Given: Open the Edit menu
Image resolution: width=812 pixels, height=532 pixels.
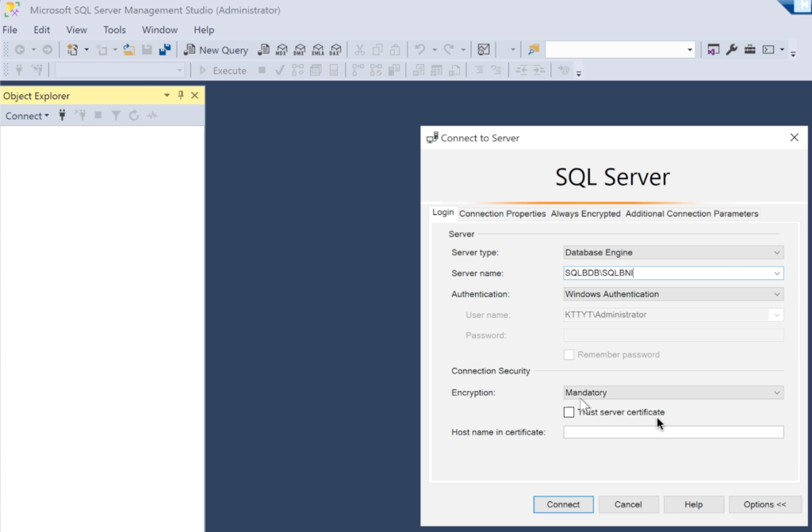Looking at the screenshot, I should (41, 30).
